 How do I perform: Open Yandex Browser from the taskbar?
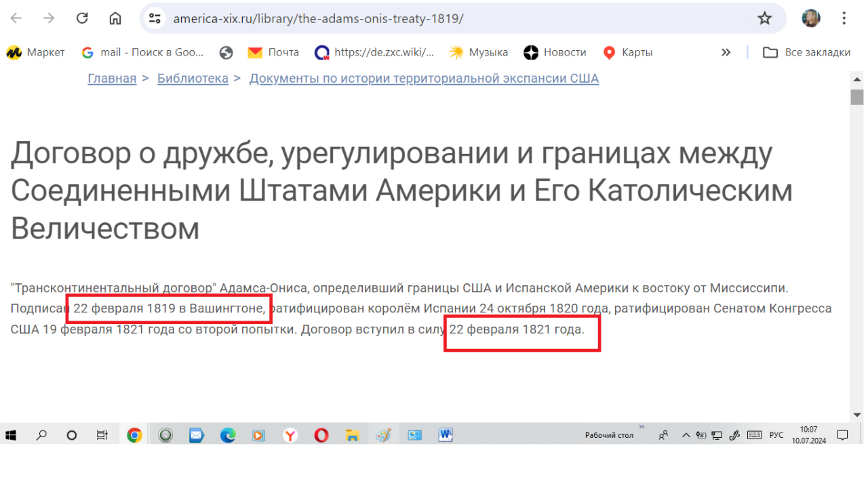tap(290, 435)
